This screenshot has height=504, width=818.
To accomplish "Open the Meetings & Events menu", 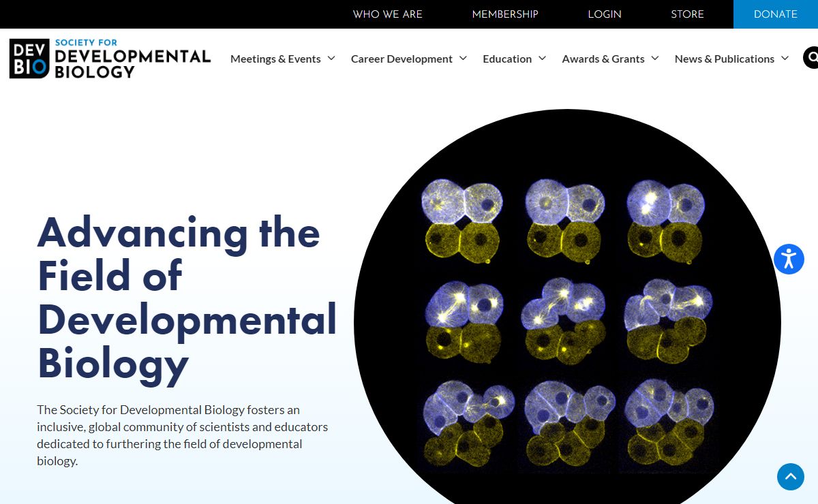I will (x=275, y=59).
